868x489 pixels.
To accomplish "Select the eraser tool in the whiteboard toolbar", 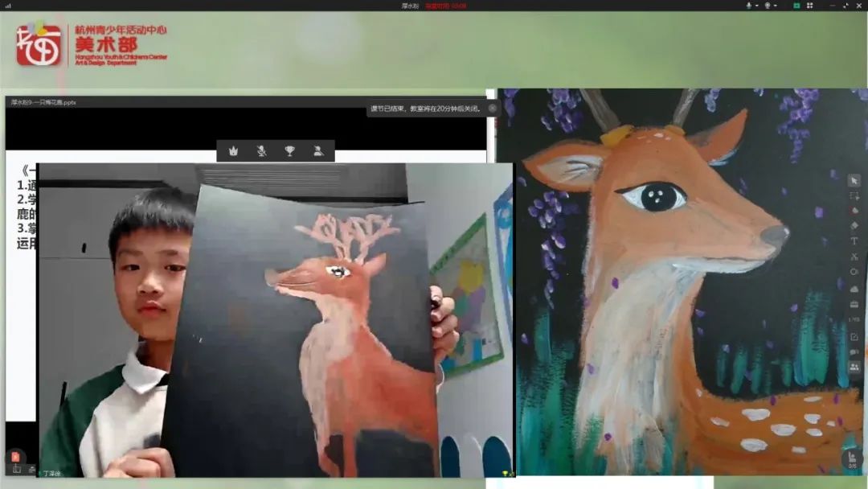I will 854,226.
